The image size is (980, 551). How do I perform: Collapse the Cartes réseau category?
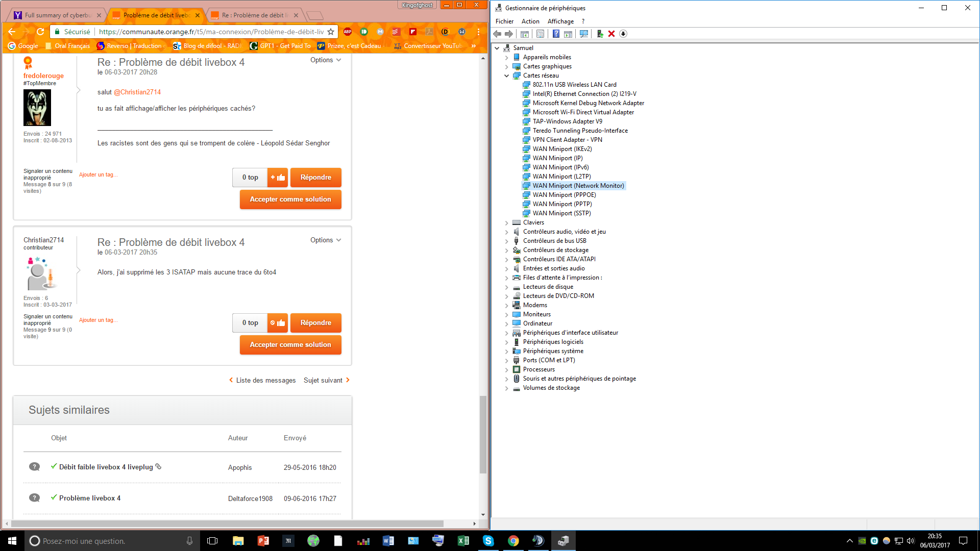506,76
